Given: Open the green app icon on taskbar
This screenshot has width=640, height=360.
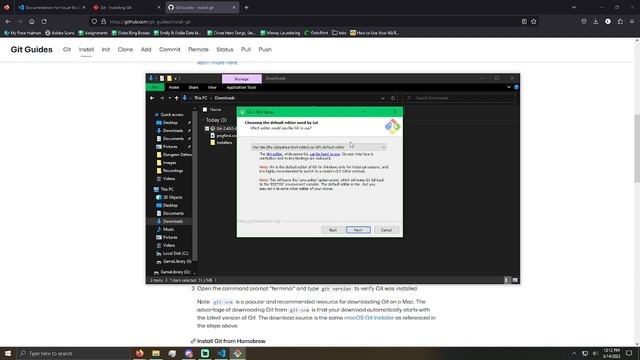Looking at the screenshot, I should (205, 353).
